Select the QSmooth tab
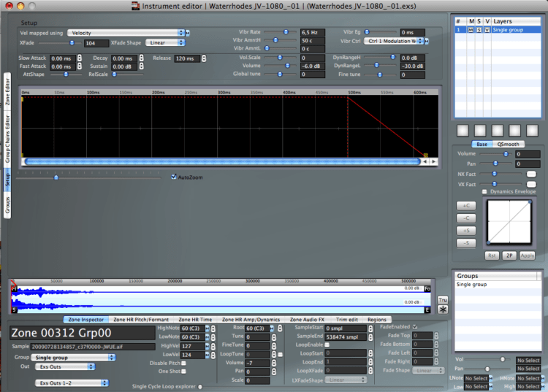Viewport: 548px width, 392px height. click(508, 144)
